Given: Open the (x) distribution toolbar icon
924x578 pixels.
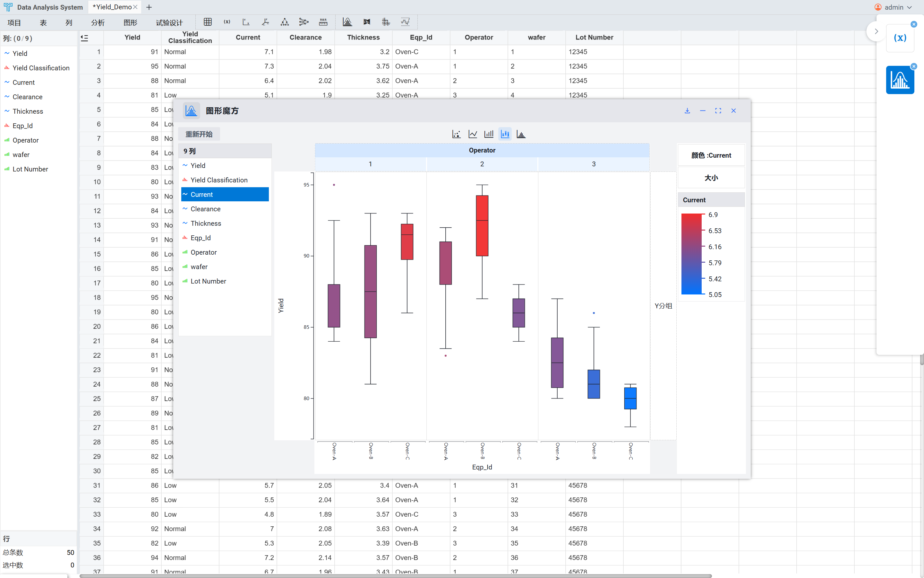Looking at the screenshot, I should point(227,22).
